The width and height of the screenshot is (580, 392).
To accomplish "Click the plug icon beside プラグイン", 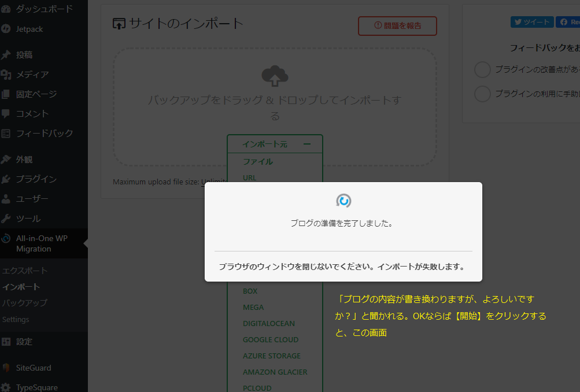I will click(6, 179).
